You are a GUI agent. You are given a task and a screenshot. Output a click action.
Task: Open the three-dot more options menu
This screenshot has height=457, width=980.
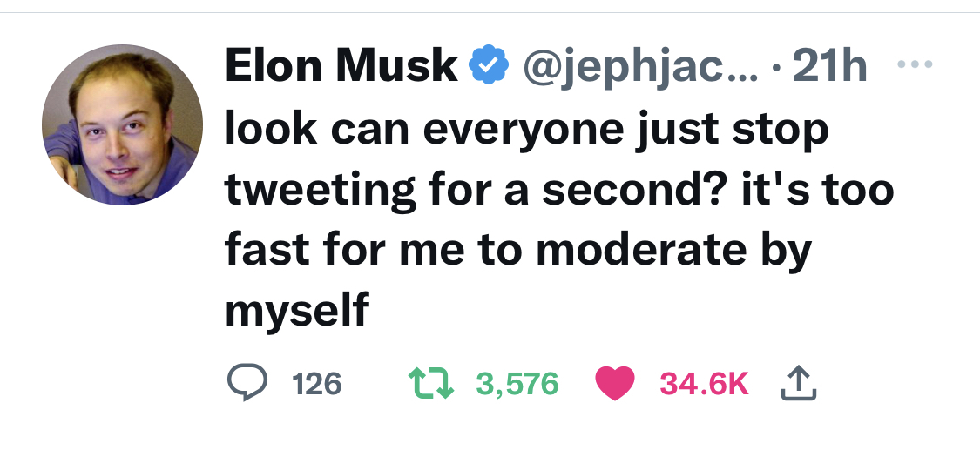916,64
